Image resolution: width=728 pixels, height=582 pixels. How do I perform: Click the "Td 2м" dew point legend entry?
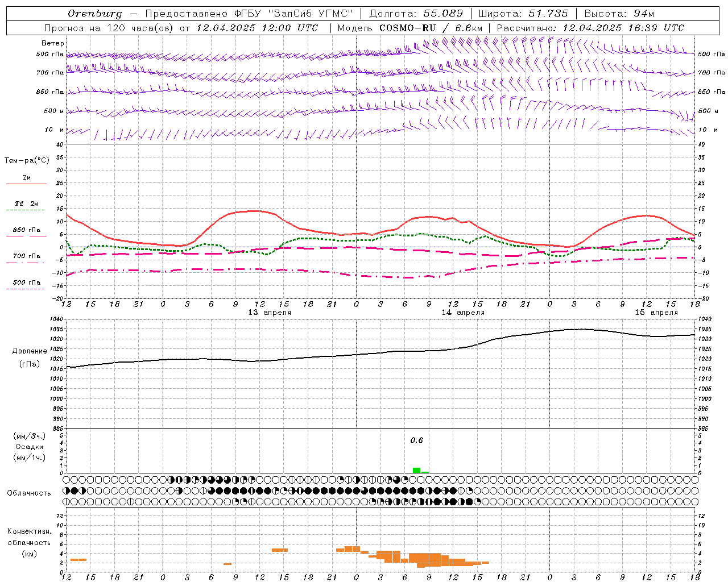(x=27, y=203)
